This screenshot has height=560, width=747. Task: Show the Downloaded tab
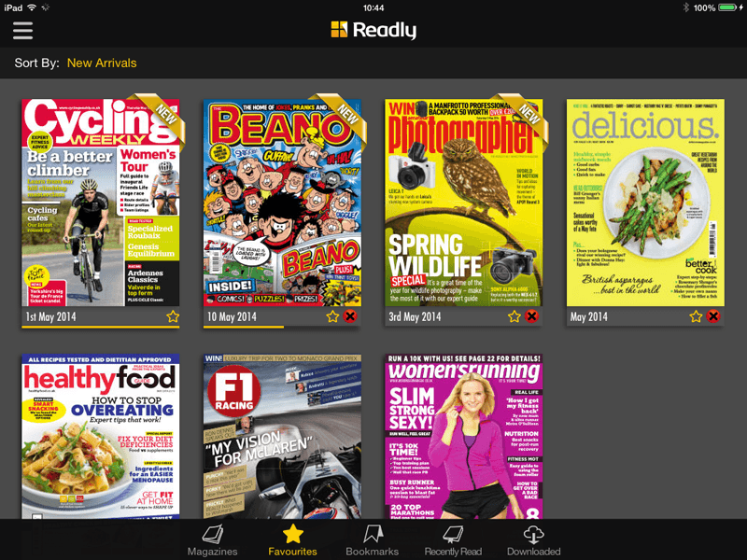point(533,540)
